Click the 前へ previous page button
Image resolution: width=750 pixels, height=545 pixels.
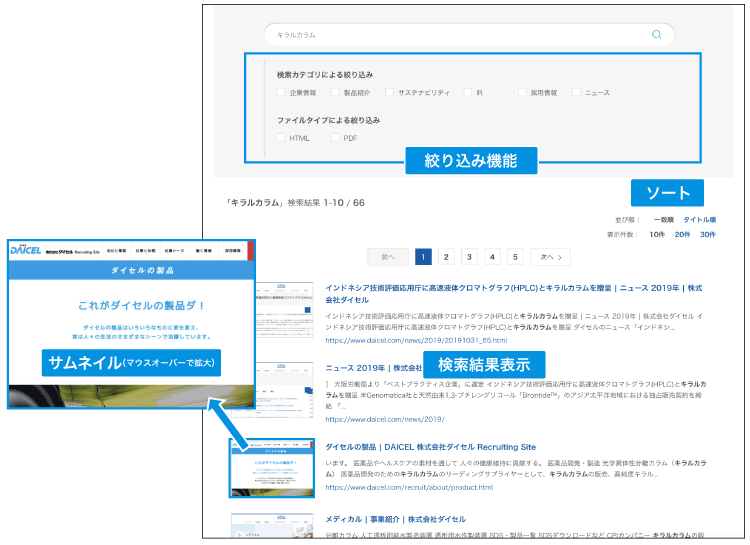[388, 257]
